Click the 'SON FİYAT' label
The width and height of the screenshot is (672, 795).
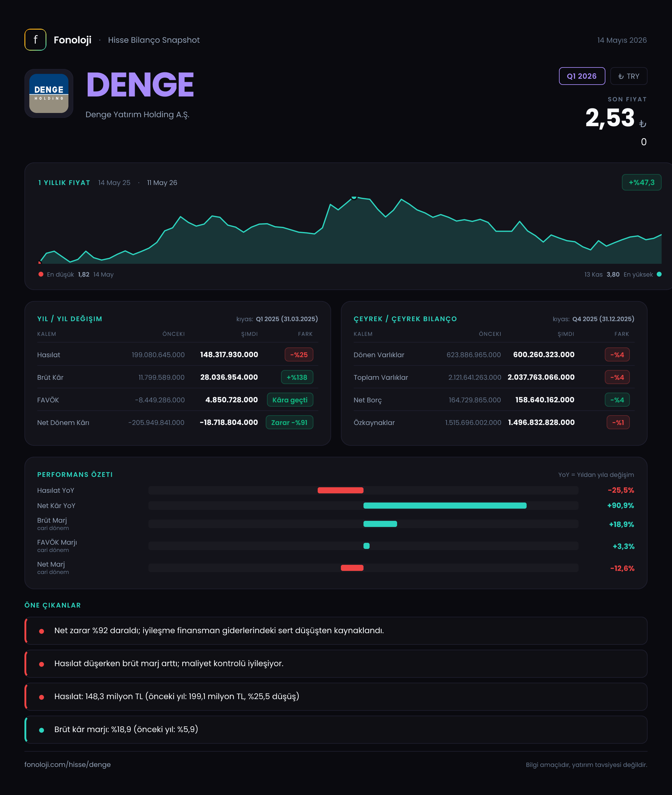627,99
